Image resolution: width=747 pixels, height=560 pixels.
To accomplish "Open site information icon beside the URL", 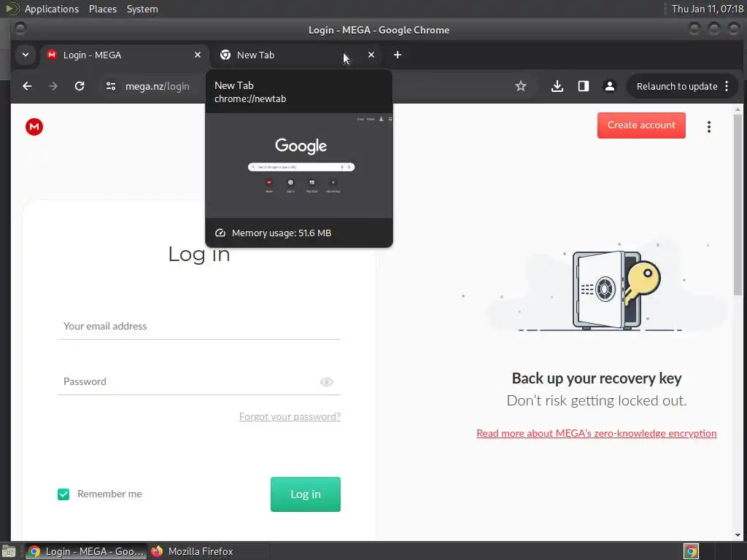I will (x=111, y=86).
